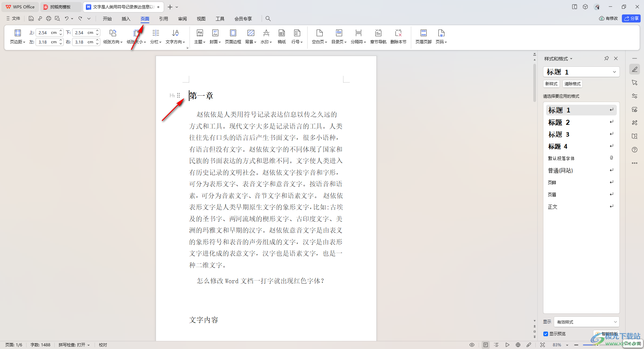Click the selection arrow icon in right sidebar
Screen dimensions: 644x349
(x=635, y=83)
